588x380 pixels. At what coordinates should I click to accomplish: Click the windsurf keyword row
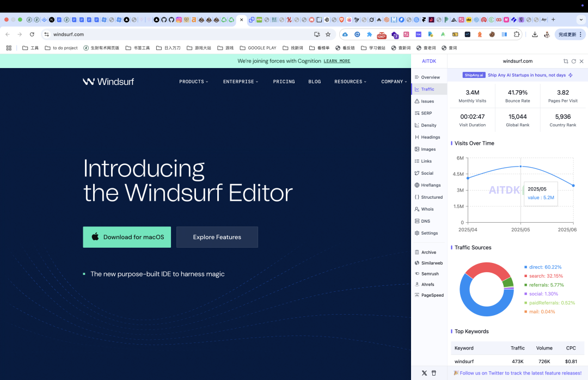(518, 361)
